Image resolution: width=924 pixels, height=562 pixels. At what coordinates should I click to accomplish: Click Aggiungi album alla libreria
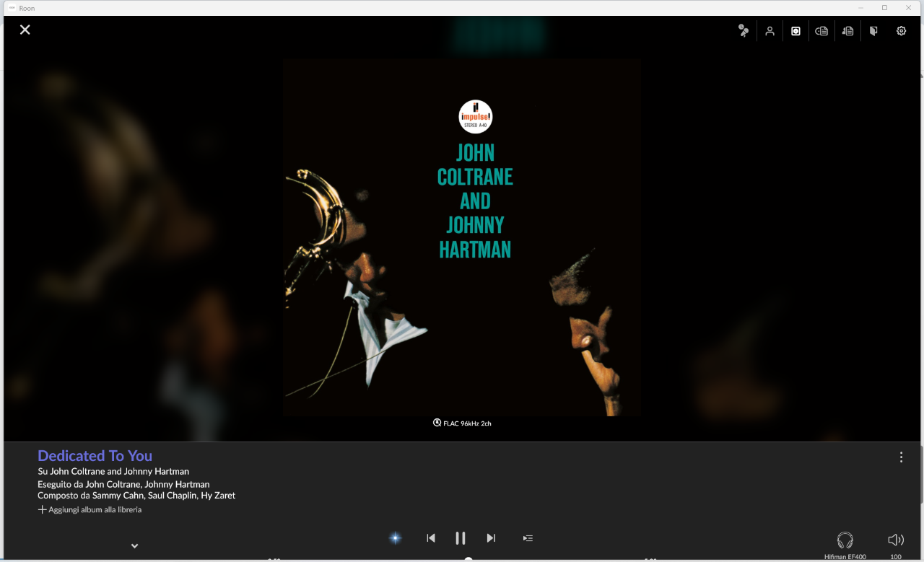(x=90, y=509)
